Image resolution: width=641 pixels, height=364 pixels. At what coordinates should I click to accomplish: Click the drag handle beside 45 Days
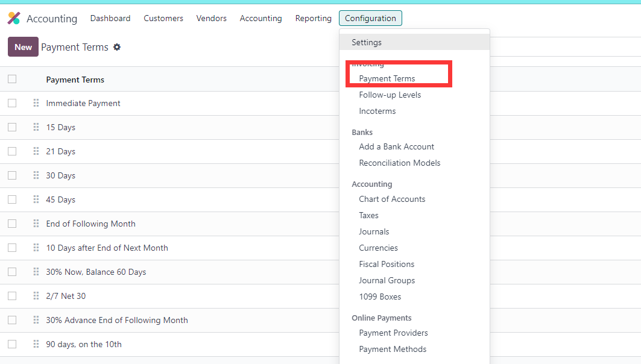pyautogui.click(x=36, y=199)
